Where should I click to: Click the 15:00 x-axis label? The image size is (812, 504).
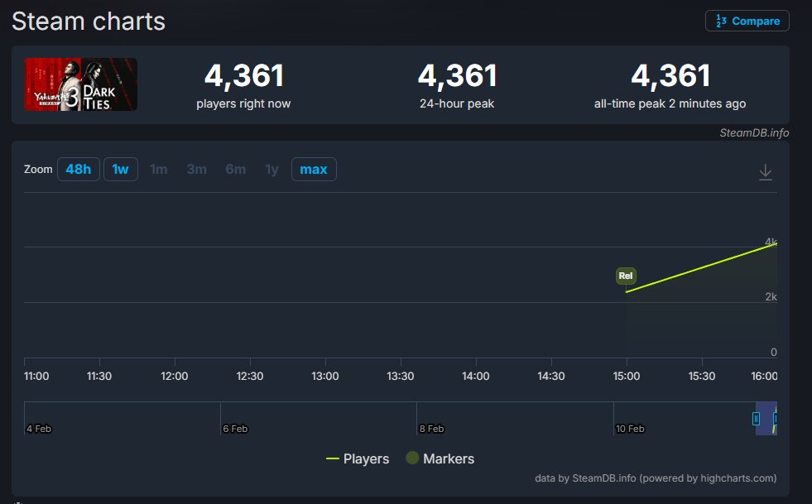click(x=627, y=376)
